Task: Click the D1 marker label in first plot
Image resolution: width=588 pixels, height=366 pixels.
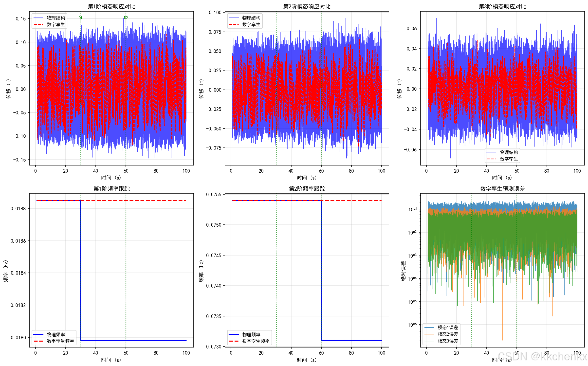Action: pos(80,18)
